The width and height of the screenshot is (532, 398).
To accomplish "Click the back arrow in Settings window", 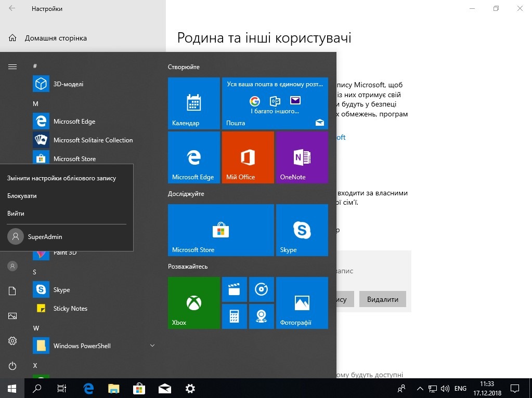I will coord(12,8).
